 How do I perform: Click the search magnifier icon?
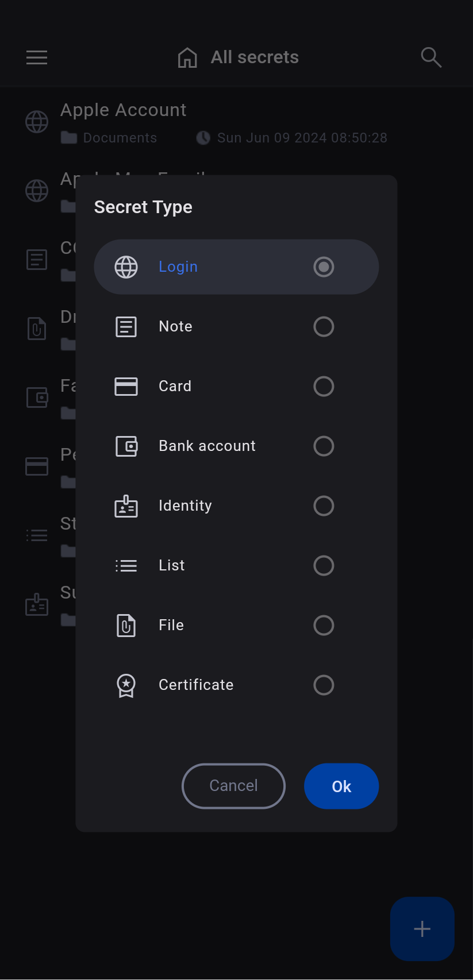coord(431,57)
